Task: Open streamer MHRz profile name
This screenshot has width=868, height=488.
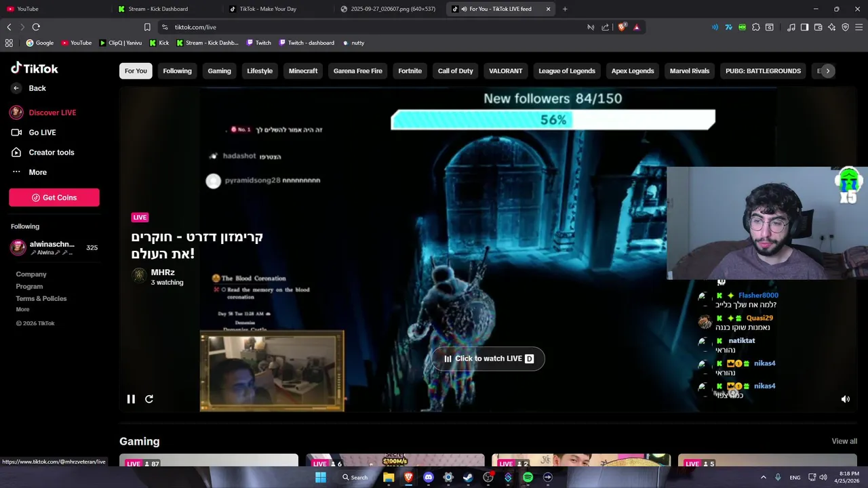Action: point(163,272)
